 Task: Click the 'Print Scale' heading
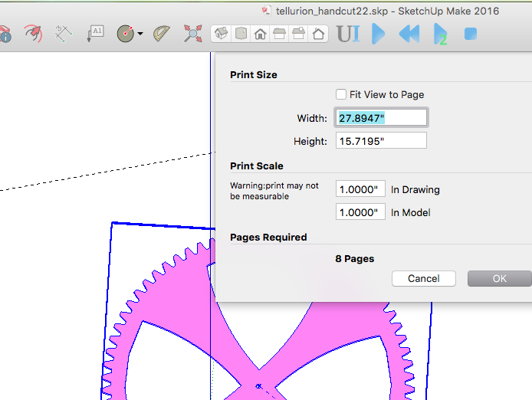coord(257,166)
